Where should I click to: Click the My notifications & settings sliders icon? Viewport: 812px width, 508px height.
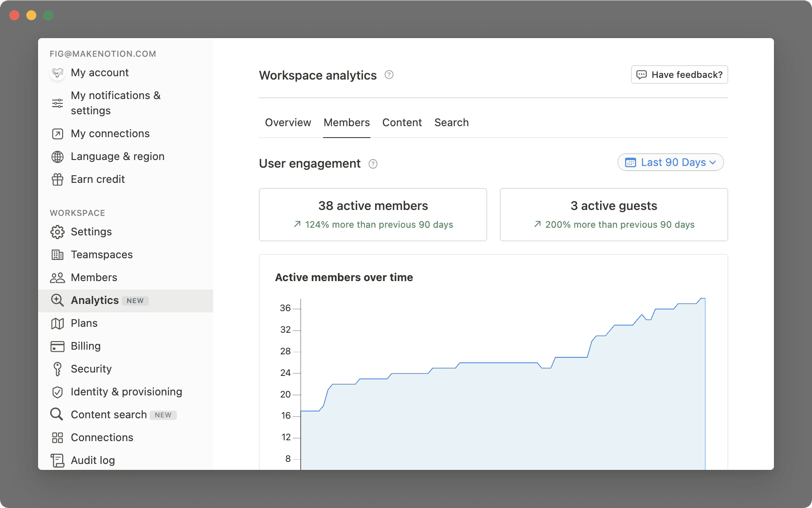click(x=58, y=103)
